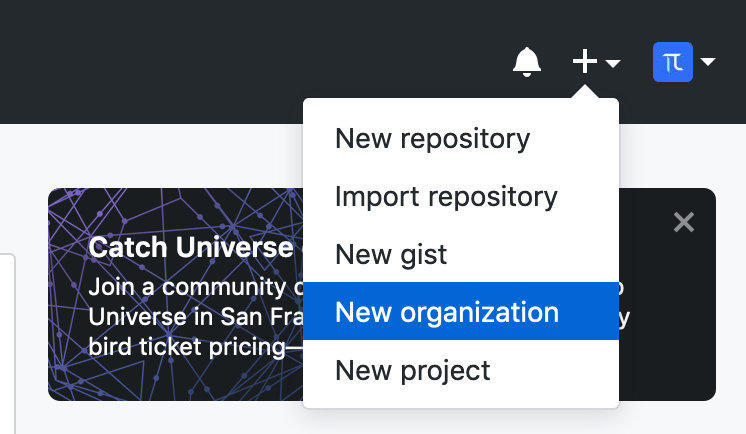Collapse the caret beside the plus icon
The width and height of the screenshot is (746, 434).
613,63
